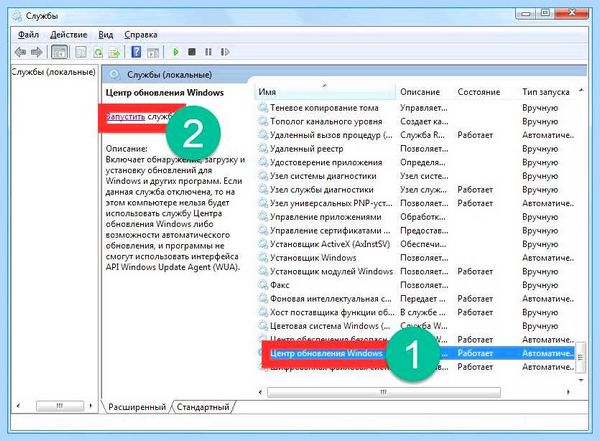Toggle the action pane toolbar icon
Image resolution: width=600 pixels, height=441 pixels.
(153, 52)
